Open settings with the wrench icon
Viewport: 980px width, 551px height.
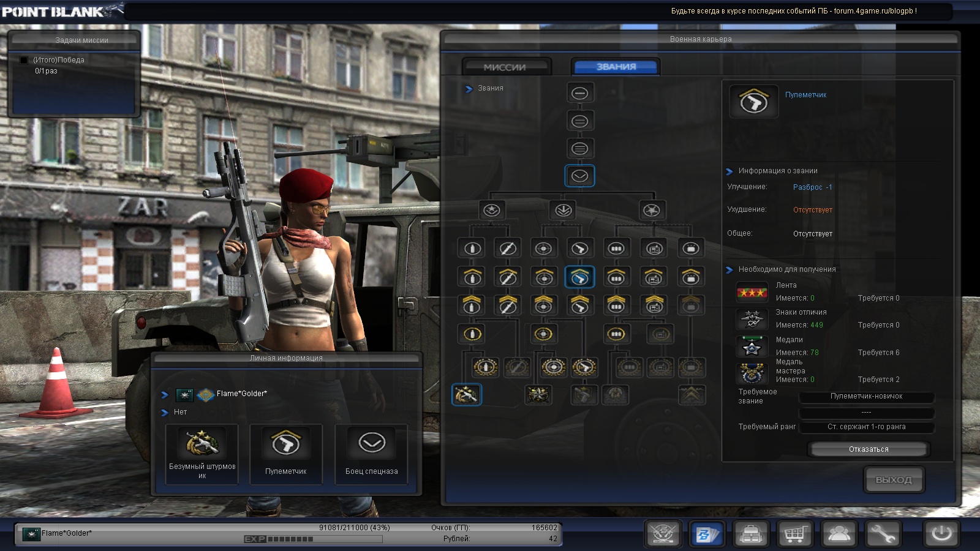[882, 535]
